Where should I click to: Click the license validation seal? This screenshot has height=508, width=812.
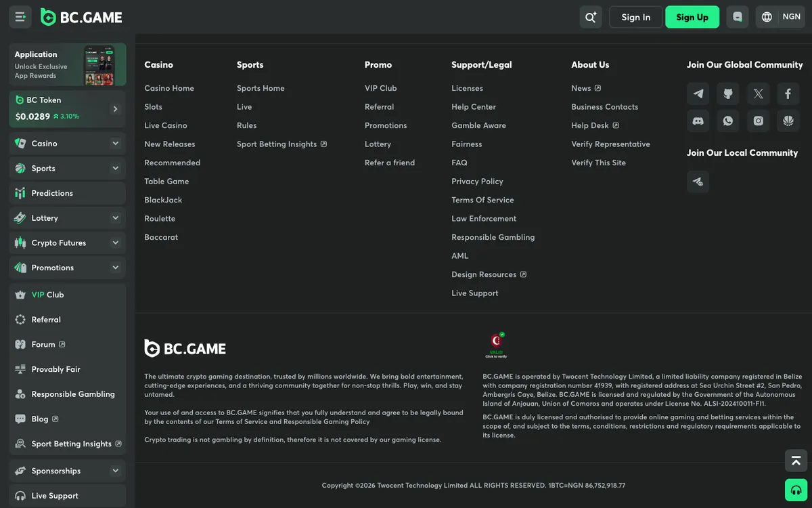497,345
